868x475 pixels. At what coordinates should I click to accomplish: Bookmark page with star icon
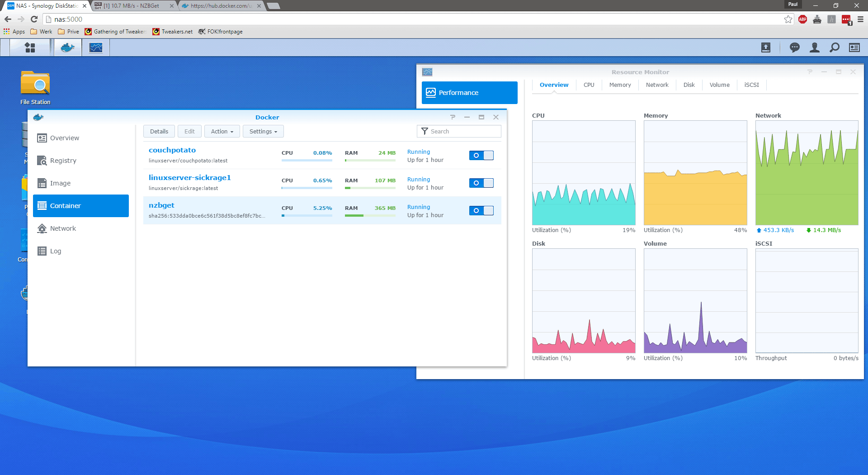click(788, 19)
